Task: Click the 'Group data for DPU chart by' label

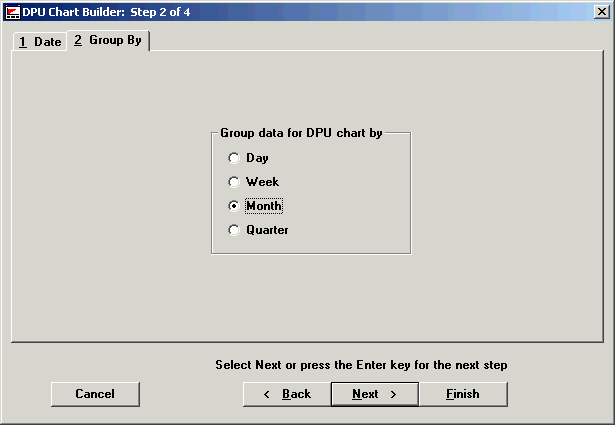Action: pyautogui.click(x=301, y=132)
